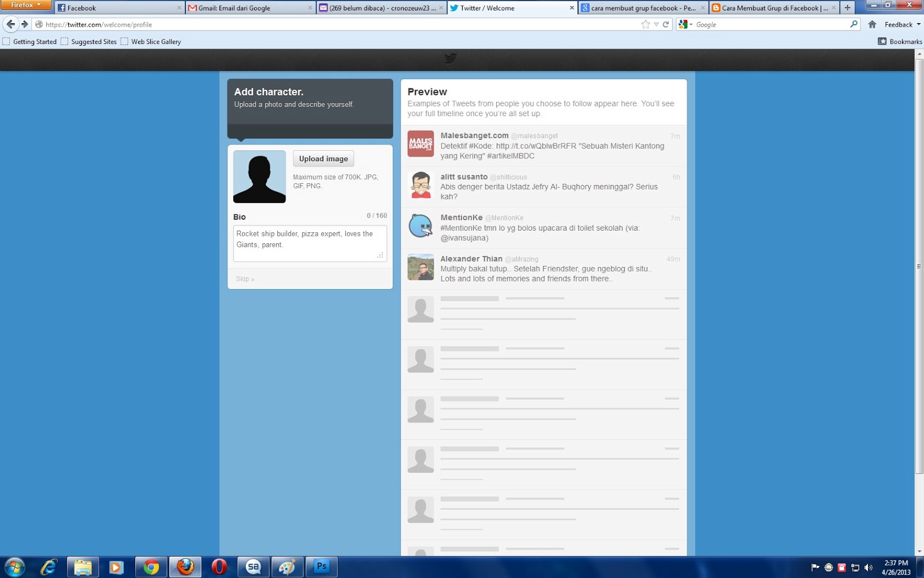
Task: Open Opera browser from taskbar
Action: click(x=219, y=567)
